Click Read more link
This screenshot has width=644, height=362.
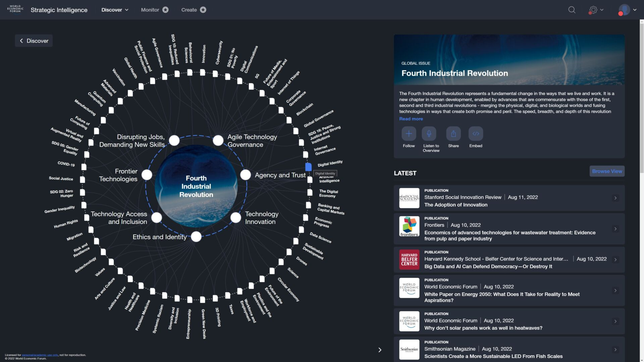(x=411, y=119)
